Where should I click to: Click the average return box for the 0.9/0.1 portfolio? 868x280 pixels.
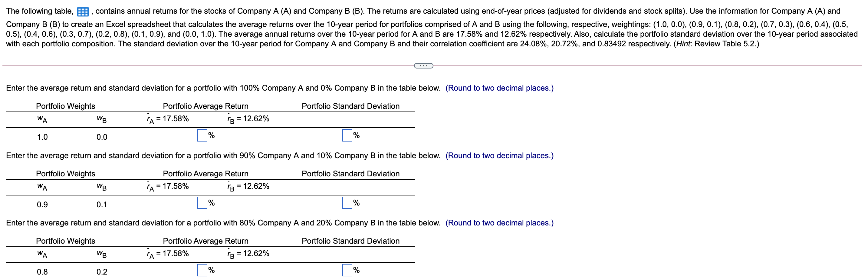(x=202, y=203)
